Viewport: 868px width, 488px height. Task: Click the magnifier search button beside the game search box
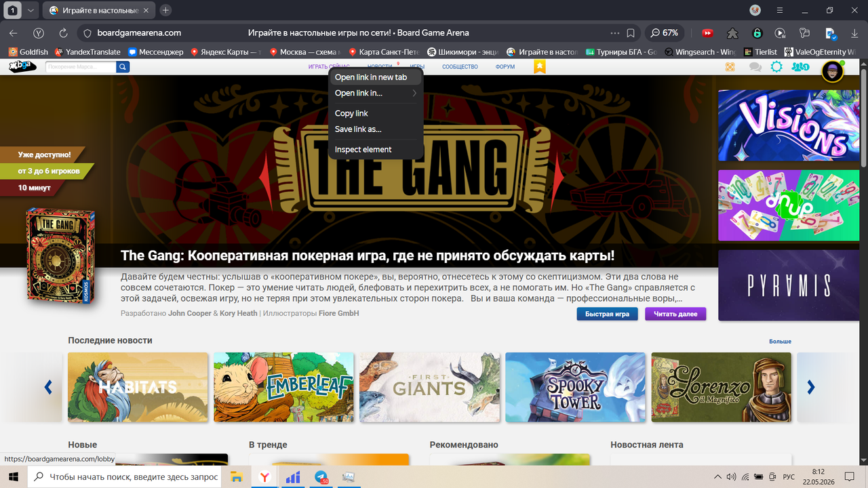(x=123, y=67)
